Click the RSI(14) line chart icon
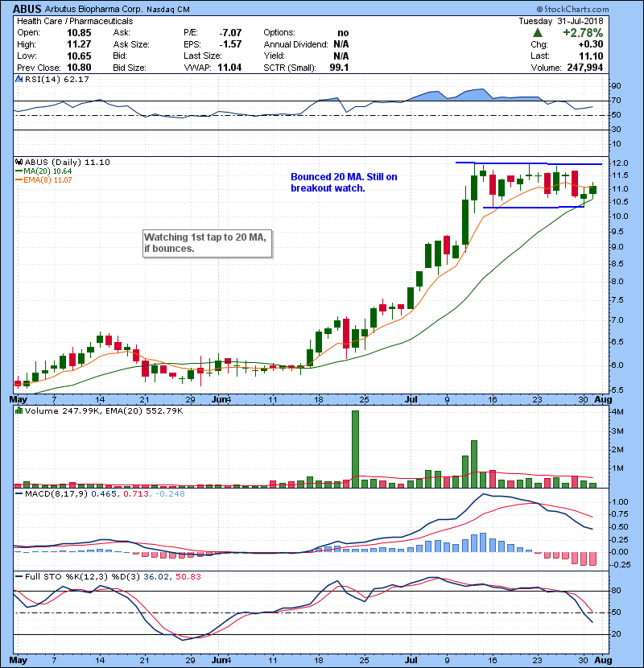644x668 pixels. point(19,79)
